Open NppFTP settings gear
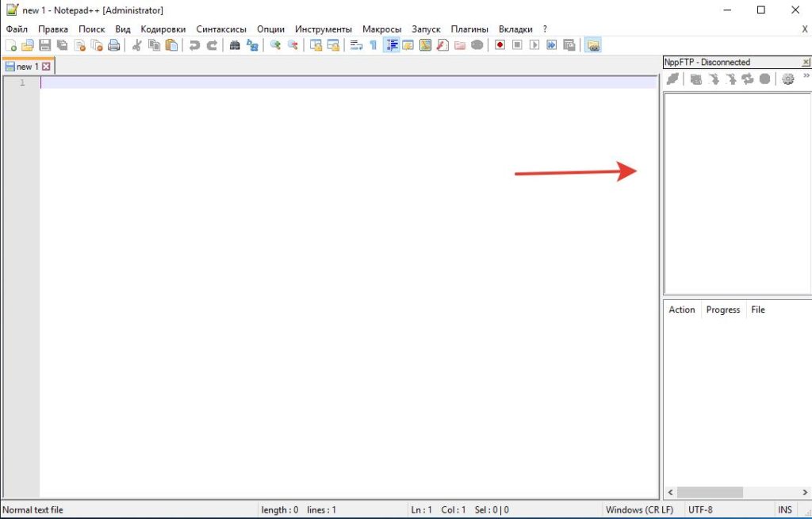The width and height of the screenshot is (812, 519). click(787, 79)
